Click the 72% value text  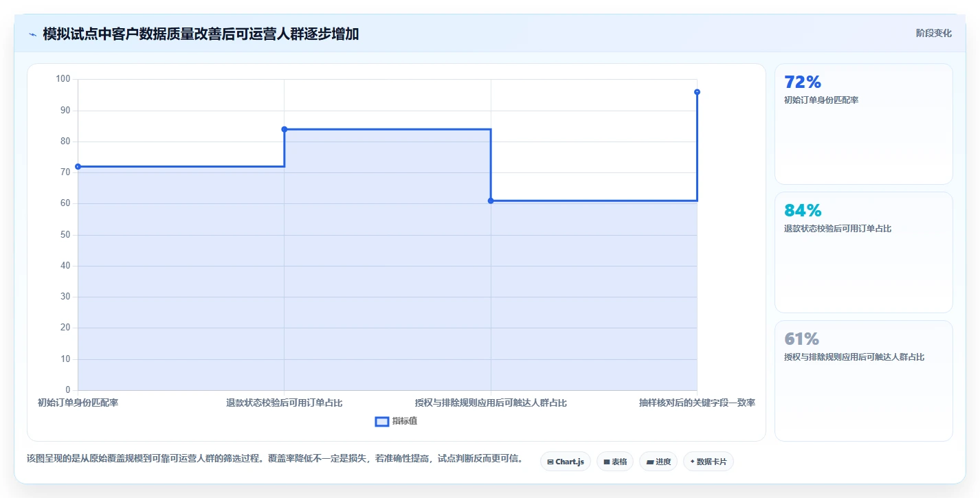(x=802, y=82)
